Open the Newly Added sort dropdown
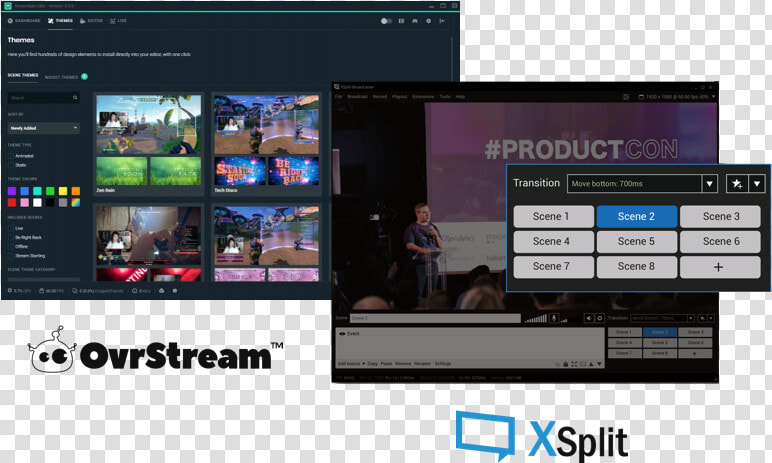Screen dimensions: 772x463 point(43,128)
